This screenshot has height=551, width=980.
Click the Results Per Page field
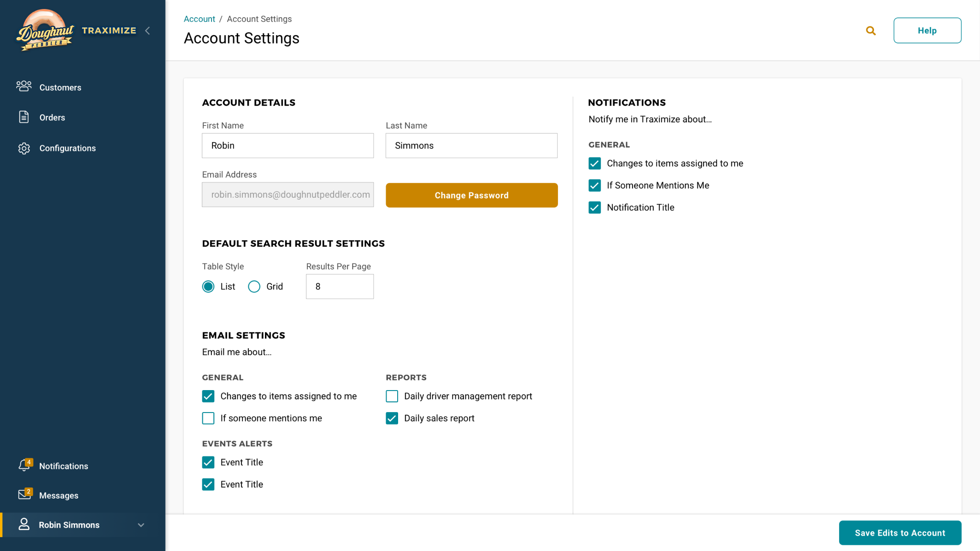(339, 286)
